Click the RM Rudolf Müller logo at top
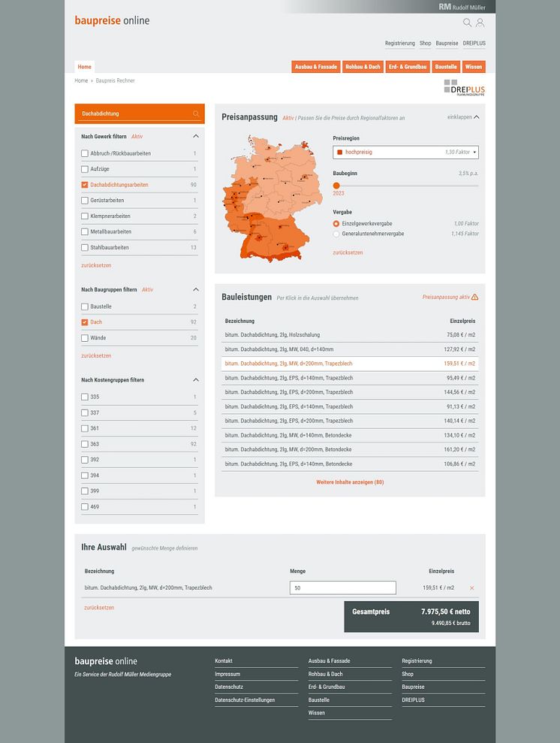Screen dimensions: 560x743 coord(462,7)
